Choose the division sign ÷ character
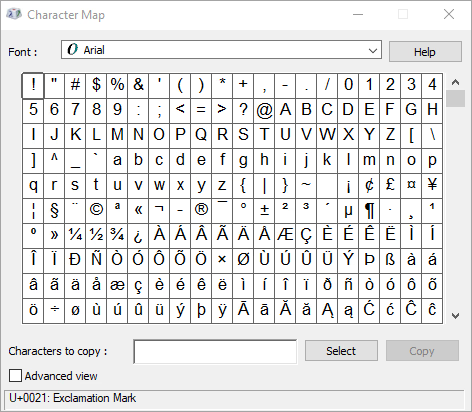 click(54, 311)
